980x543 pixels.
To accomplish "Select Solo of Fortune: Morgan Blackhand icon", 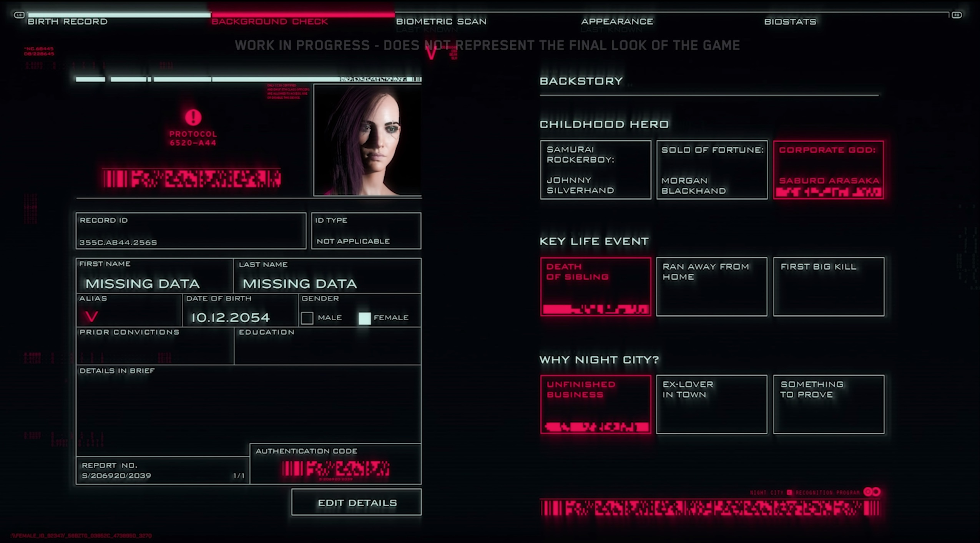I will coord(712,170).
